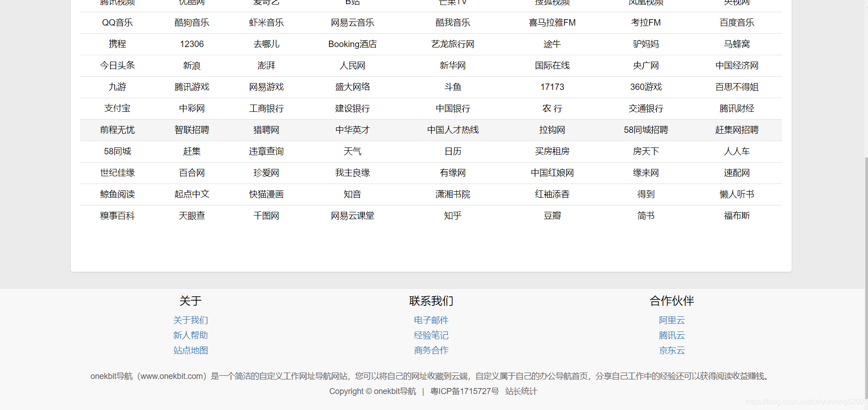Open 中国人才热线 link
This screenshot has height=410, width=868.
pos(453,130)
